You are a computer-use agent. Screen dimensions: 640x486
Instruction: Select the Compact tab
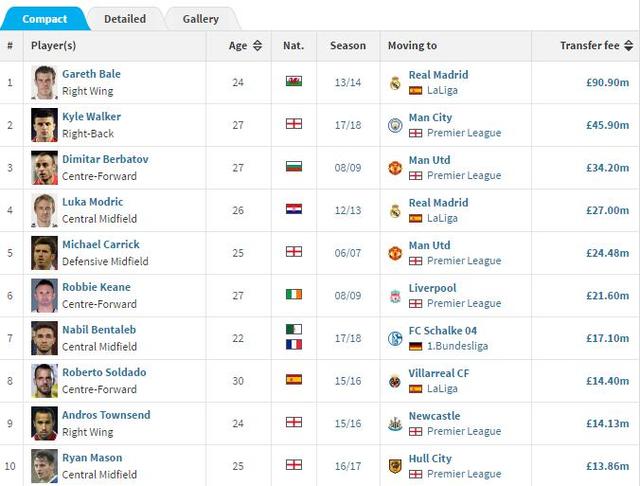tap(44, 19)
